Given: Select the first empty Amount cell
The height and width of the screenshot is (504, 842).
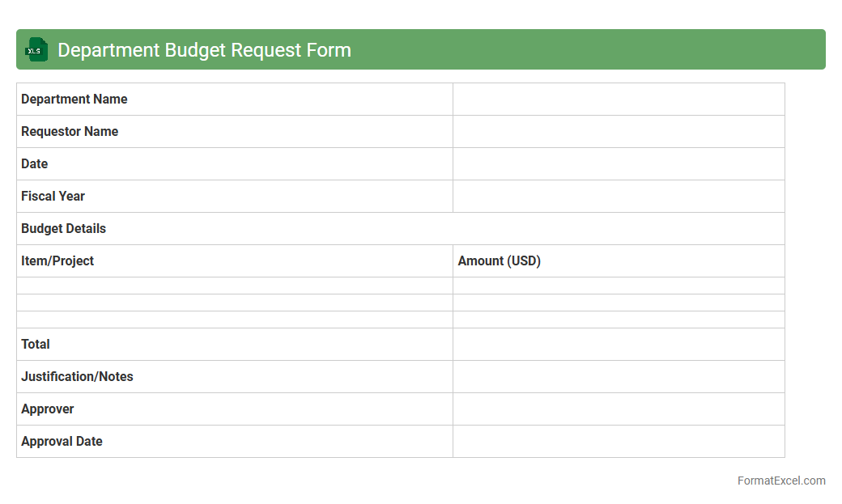Looking at the screenshot, I should coord(619,286).
